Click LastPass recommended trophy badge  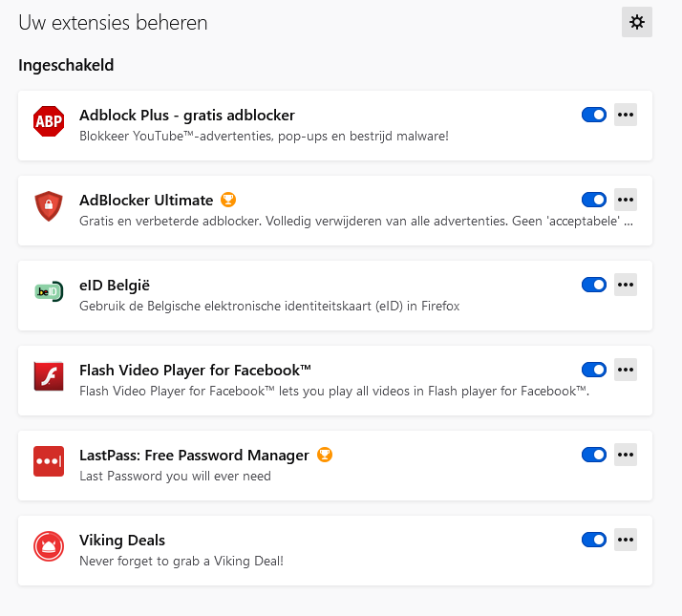[x=325, y=455]
